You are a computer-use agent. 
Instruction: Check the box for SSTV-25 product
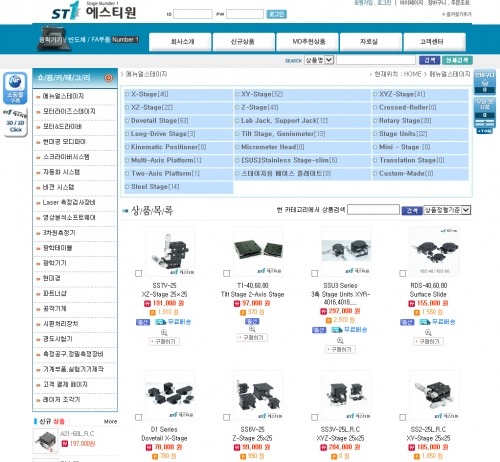pos(138,273)
